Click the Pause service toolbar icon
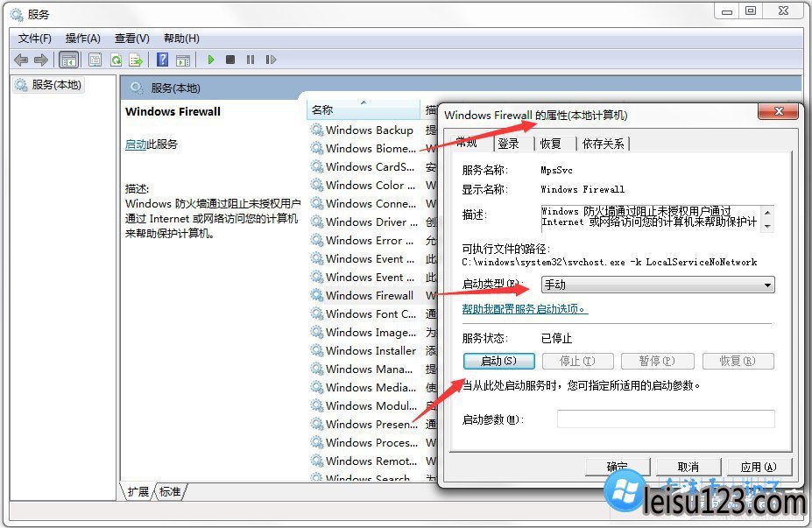This screenshot has width=812, height=528. (x=251, y=60)
